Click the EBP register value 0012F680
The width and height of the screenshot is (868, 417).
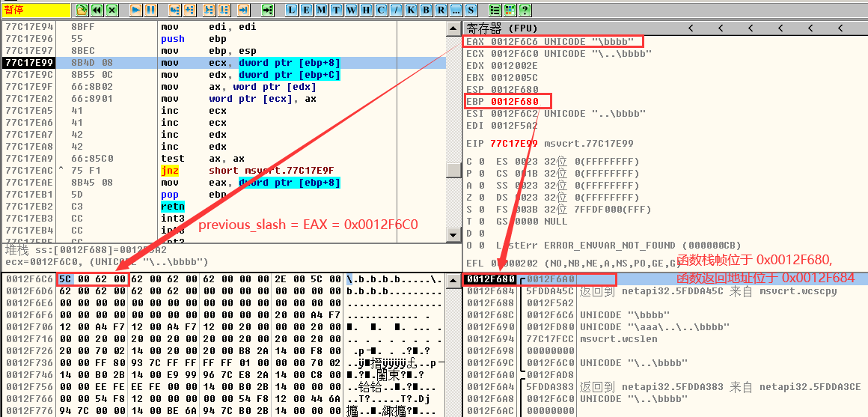click(515, 101)
